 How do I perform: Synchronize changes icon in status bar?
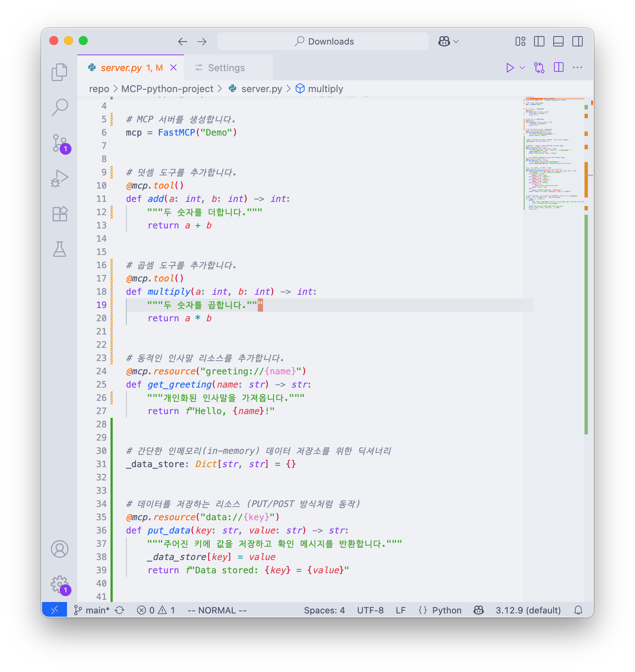point(120,610)
